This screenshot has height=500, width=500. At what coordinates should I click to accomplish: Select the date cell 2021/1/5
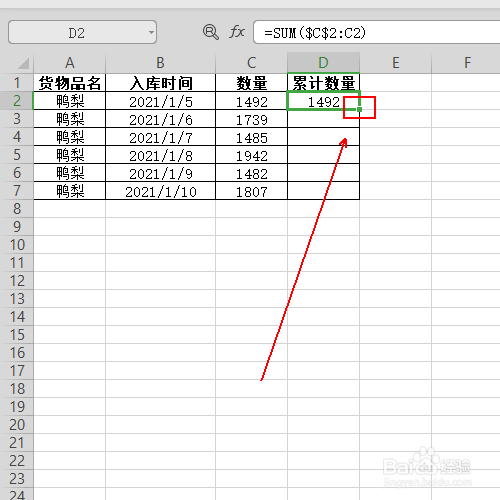(x=161, y=101)
